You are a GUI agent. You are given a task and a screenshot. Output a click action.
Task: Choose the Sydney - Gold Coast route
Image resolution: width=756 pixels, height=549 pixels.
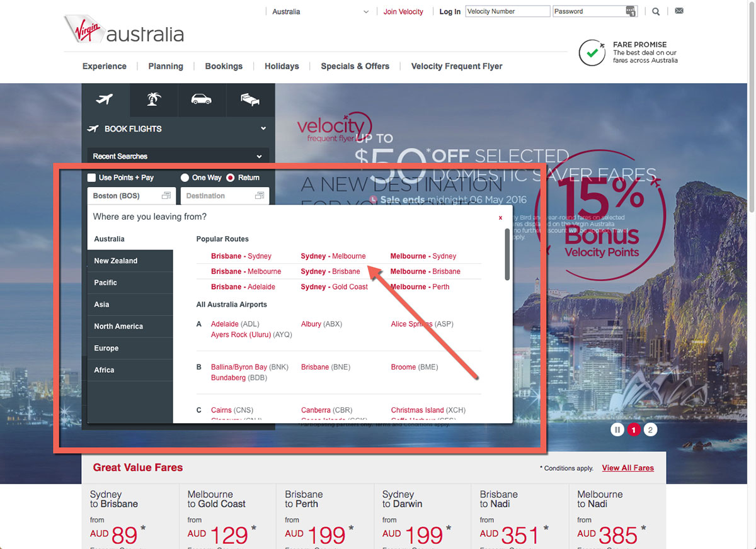pos(334,286)
